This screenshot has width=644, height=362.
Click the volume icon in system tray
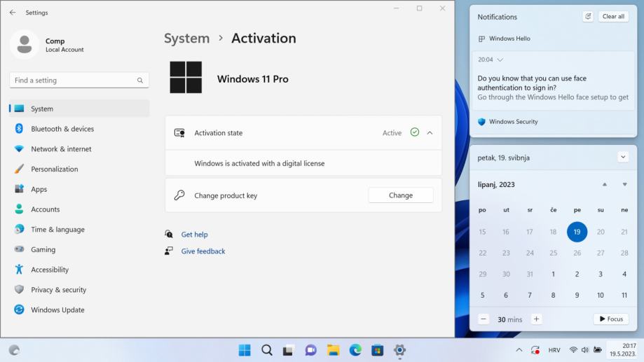tap(585, 350)
